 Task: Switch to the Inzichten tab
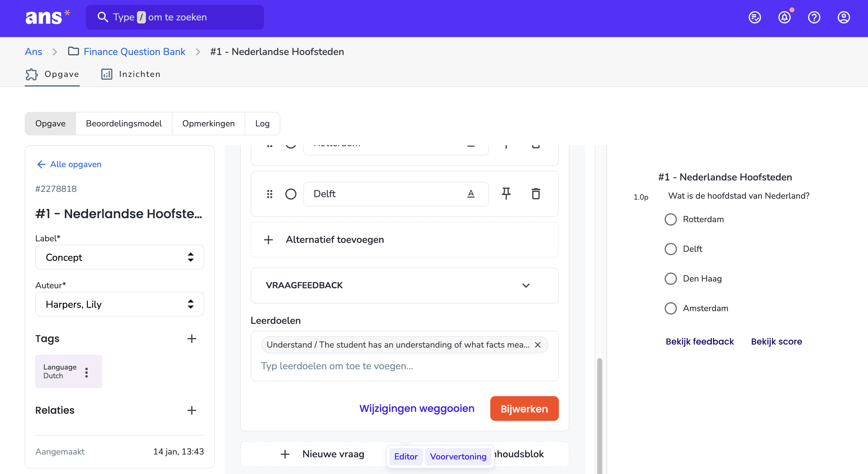(131, 74)
